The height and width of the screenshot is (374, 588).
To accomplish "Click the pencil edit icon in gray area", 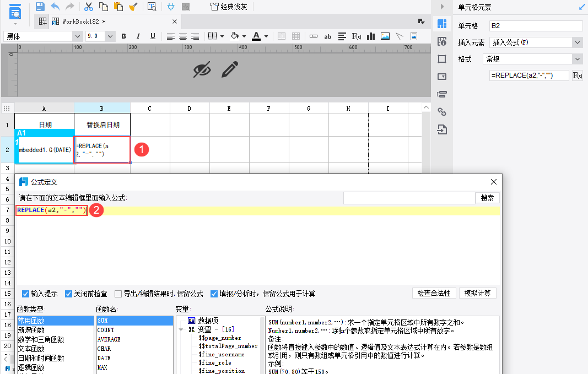I will (x=229, y=70).
